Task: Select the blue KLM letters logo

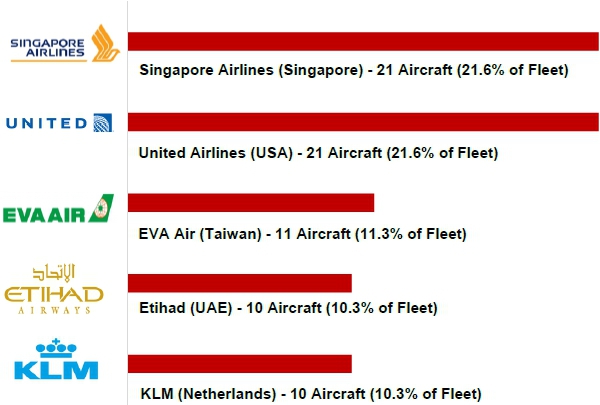Action: pos(56,368)
